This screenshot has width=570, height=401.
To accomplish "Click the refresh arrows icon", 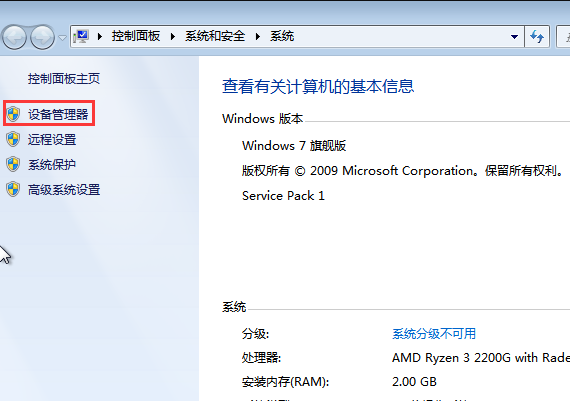I will tap(537, 36).
